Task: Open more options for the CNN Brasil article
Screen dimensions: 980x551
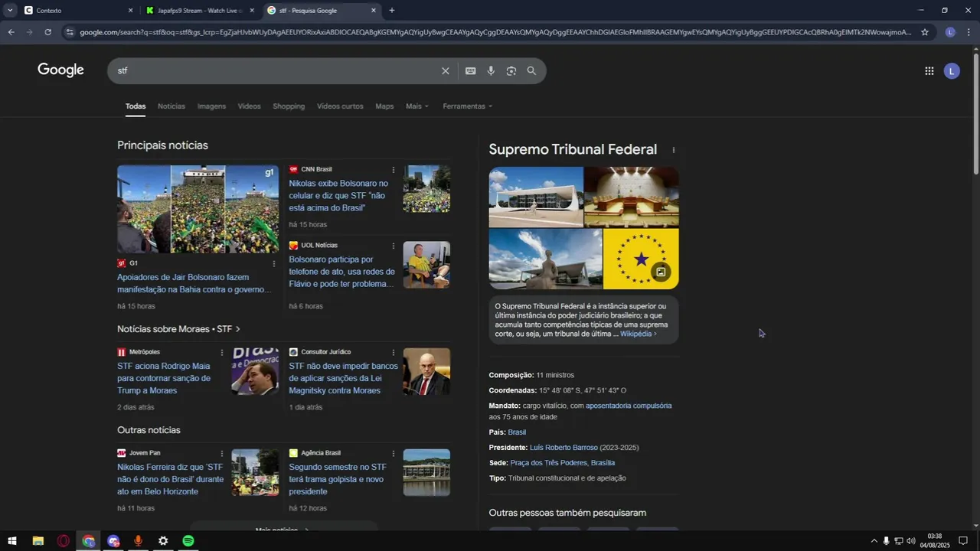Action: tap(394, 170)
